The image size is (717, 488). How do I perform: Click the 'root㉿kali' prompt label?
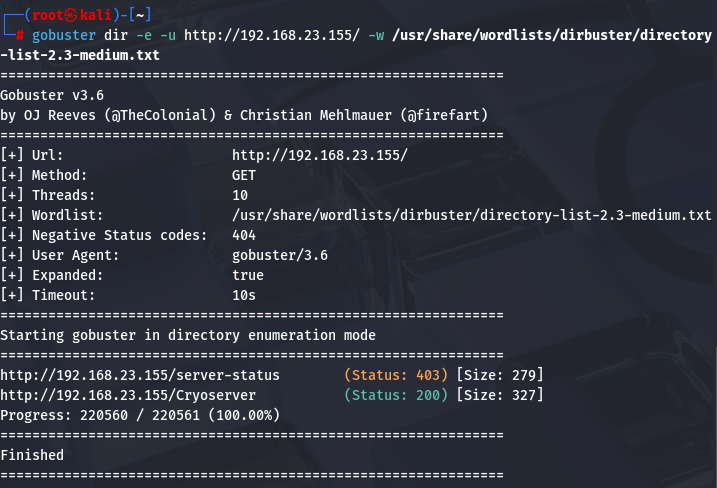[72, 15]
